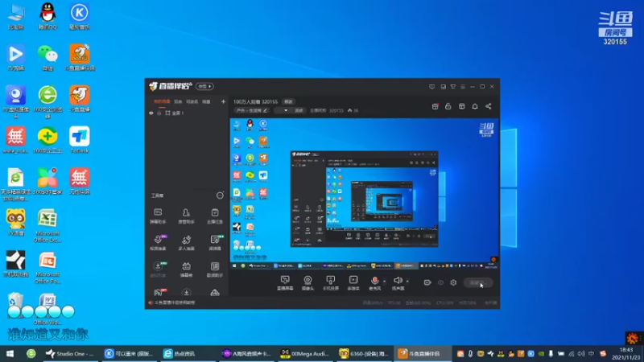Open the 弹幕助手 tool in the toolbox

pos(158,216)
